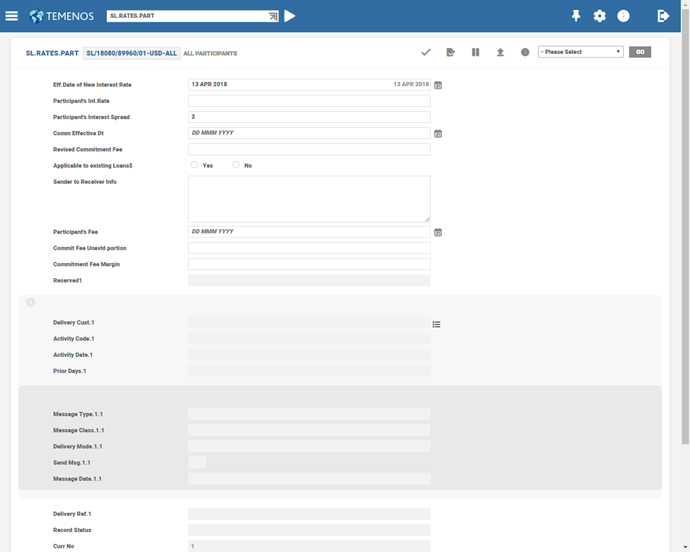Click the SL.RATES.PART title link
This screenshot has height=552, width=690.
tap(52, 52)
